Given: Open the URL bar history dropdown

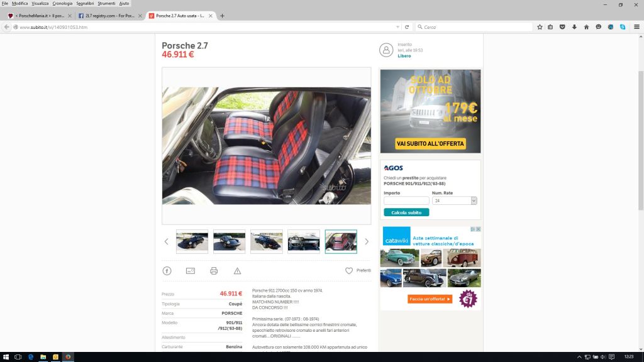Looking at the screenshot, I should tap(397, 27).
